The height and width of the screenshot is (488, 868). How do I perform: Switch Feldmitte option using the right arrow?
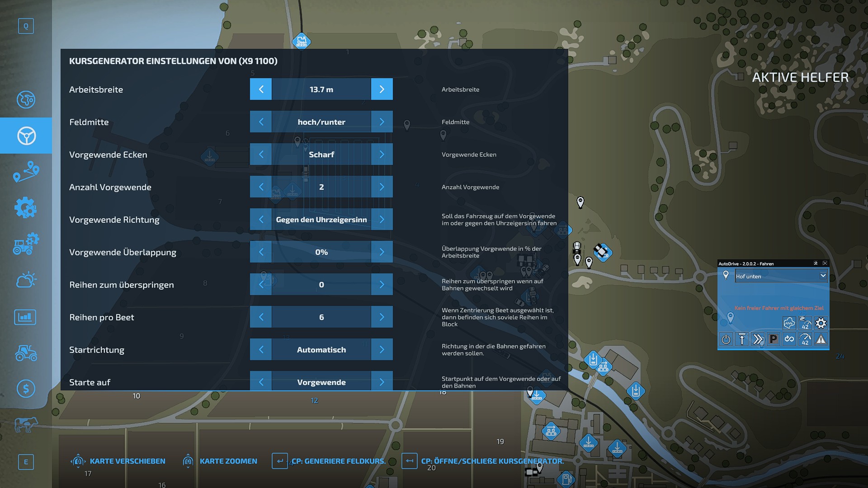[382, 122]
